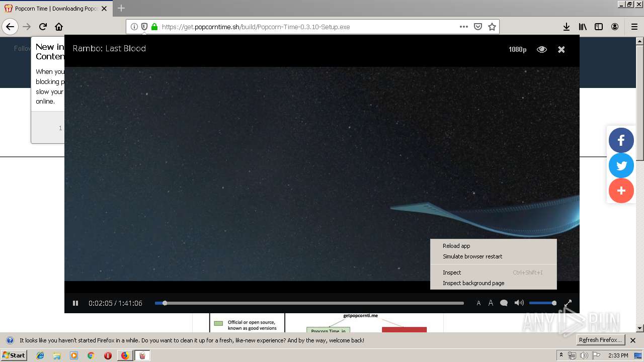Click the green padlock security icon

click(154, 27)
